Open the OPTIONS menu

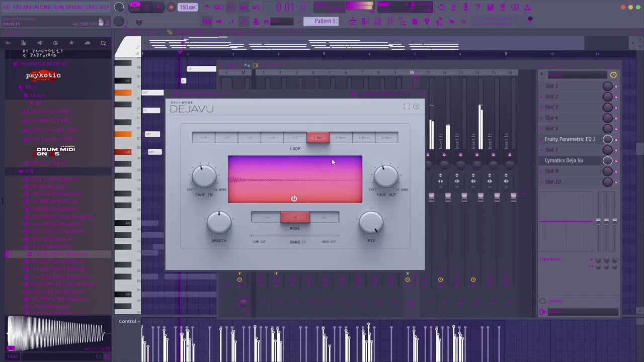click(x=74, y=7)
